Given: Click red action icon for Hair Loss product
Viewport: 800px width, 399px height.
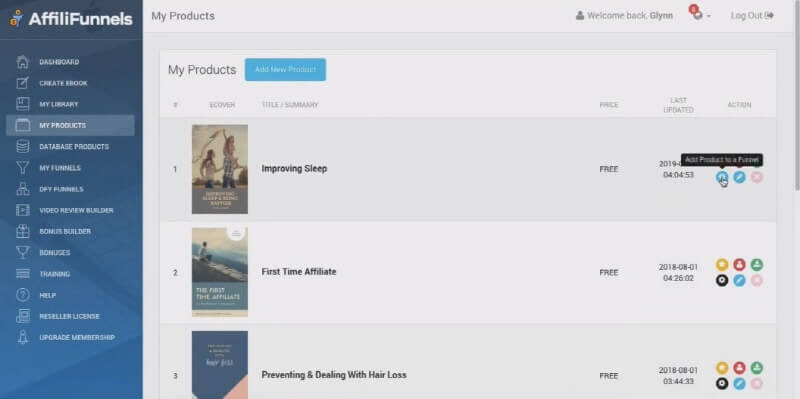Looking at the screenshot, I should [739, 367].
